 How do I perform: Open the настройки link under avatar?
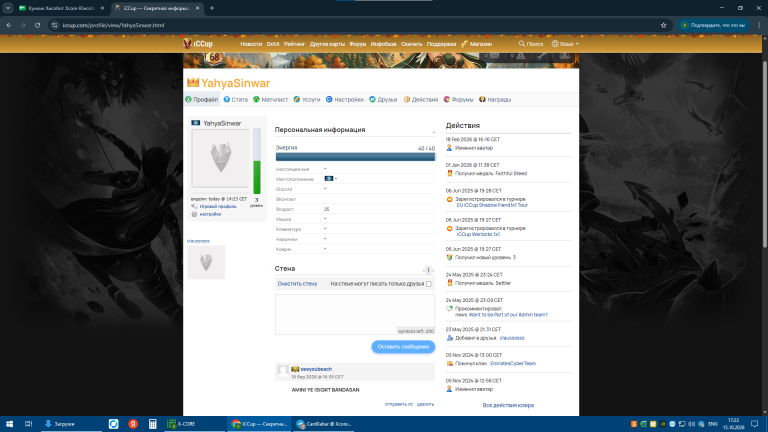[210, 214]
